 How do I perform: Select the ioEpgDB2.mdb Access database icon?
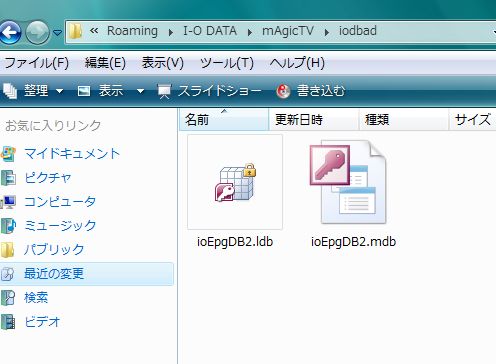tap(348, 182)
